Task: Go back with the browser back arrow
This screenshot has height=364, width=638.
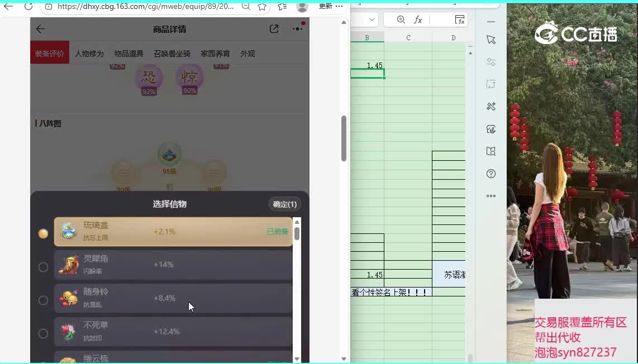Action: pyautogui.click(x=8, y=7)
